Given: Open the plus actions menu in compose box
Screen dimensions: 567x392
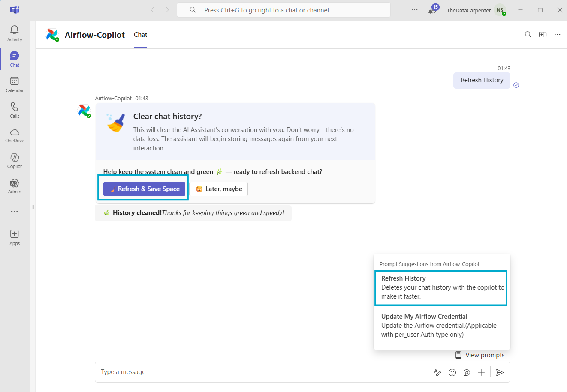Looking at the screenshot, I should coord(481,372).
